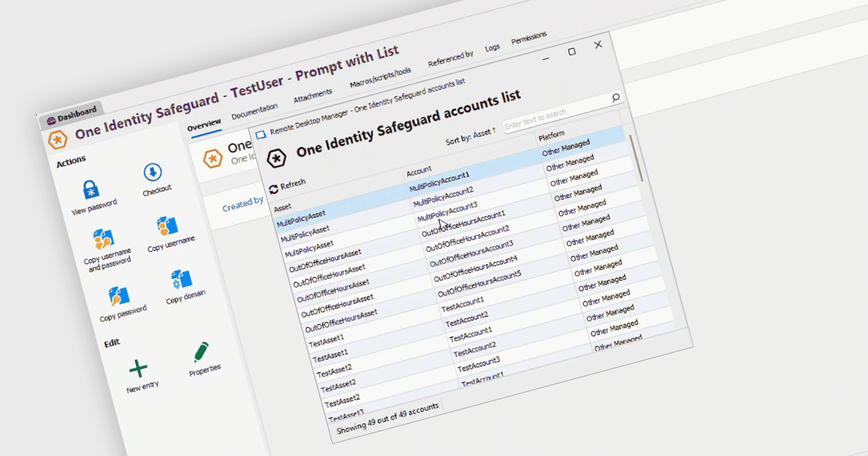Open the Attachments tab
The image size is (868, 456).
pyautogui.click(x=312, y=96)
